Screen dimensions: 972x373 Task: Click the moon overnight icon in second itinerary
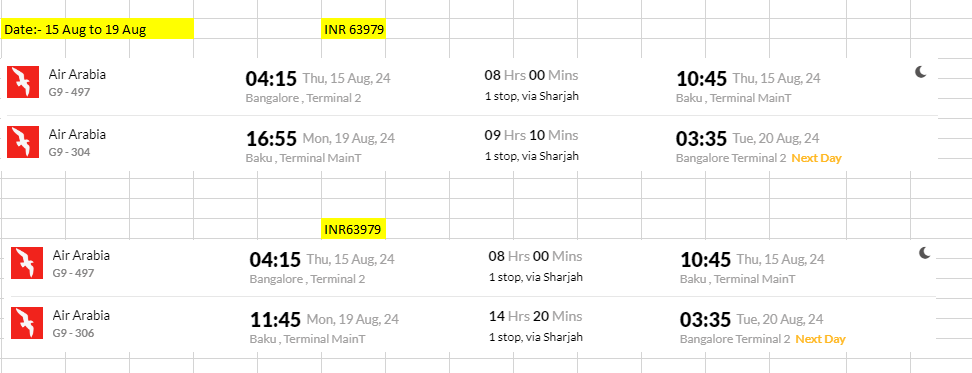click(925, 253)
